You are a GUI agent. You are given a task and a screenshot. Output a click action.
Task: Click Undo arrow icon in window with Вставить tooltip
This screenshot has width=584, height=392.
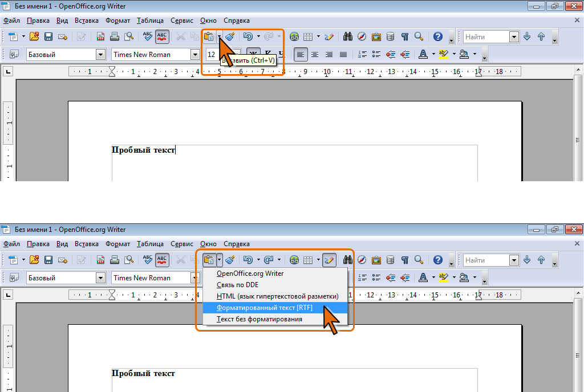coord(248,36)
